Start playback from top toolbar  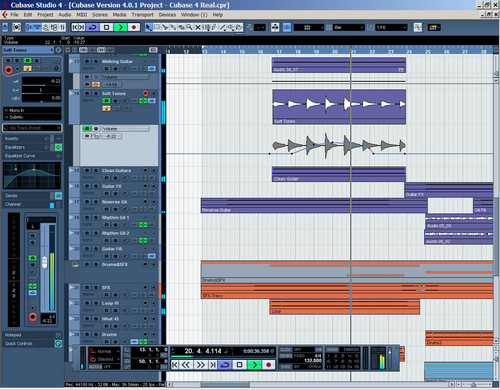pos(120,27)
